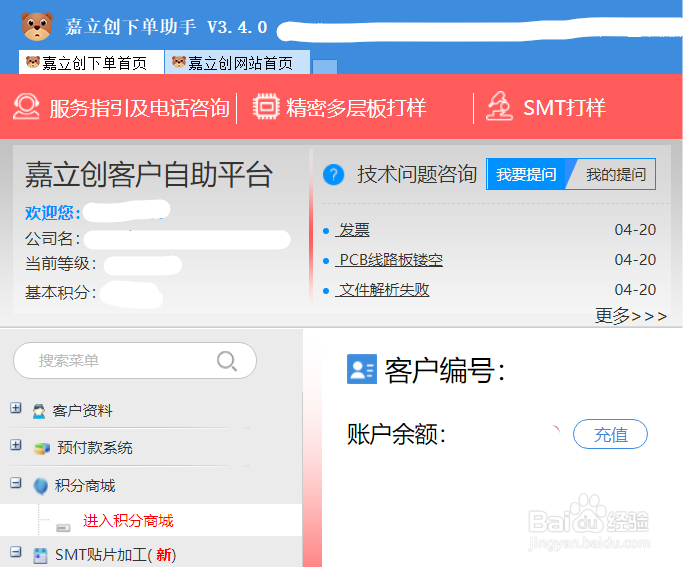This screenshot has width=690, height=567.
Task: Open the 文件解析失败 question link
Action: (x=382, y=290)
